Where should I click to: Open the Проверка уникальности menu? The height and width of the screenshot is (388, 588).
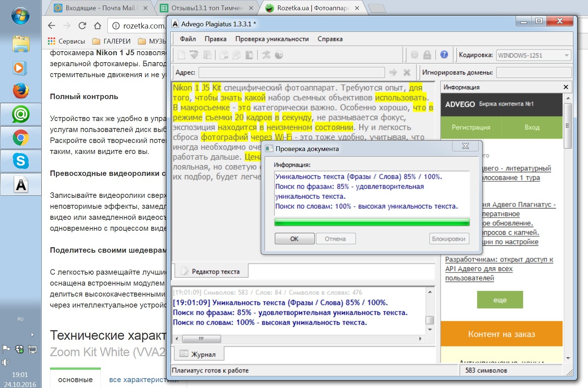point(272,39)
